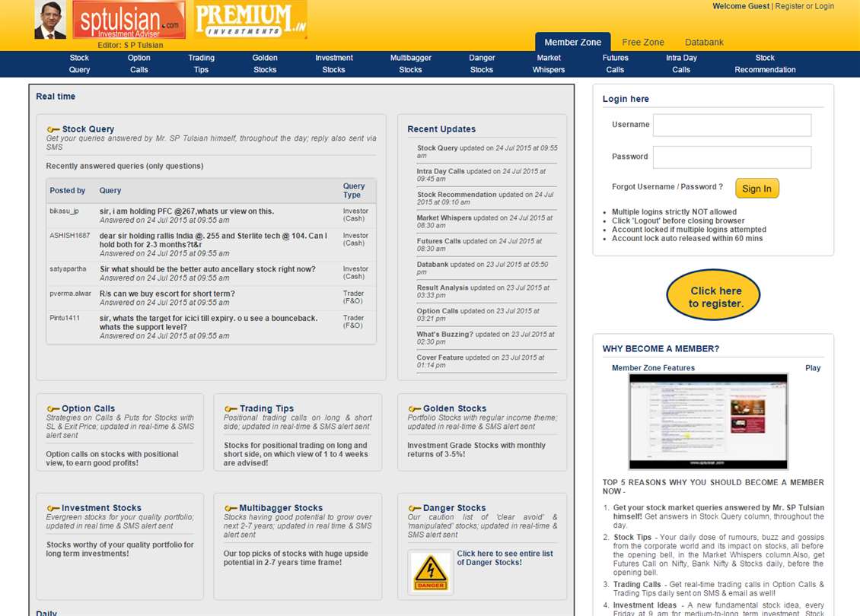Open Golden Stocks in navigation bar
This screenshot has width=860, height=616.
click(x=265, y=64)
